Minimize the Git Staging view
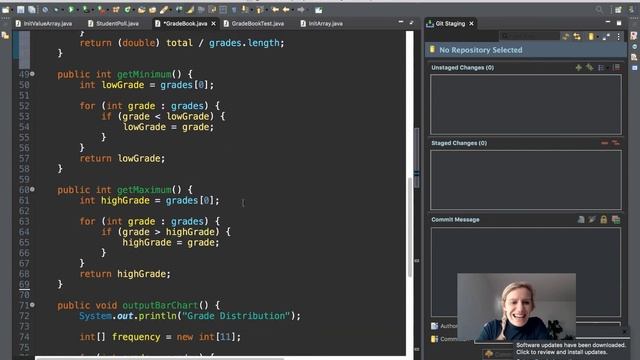This screenshot has height=360, width=640. (608, 22)
